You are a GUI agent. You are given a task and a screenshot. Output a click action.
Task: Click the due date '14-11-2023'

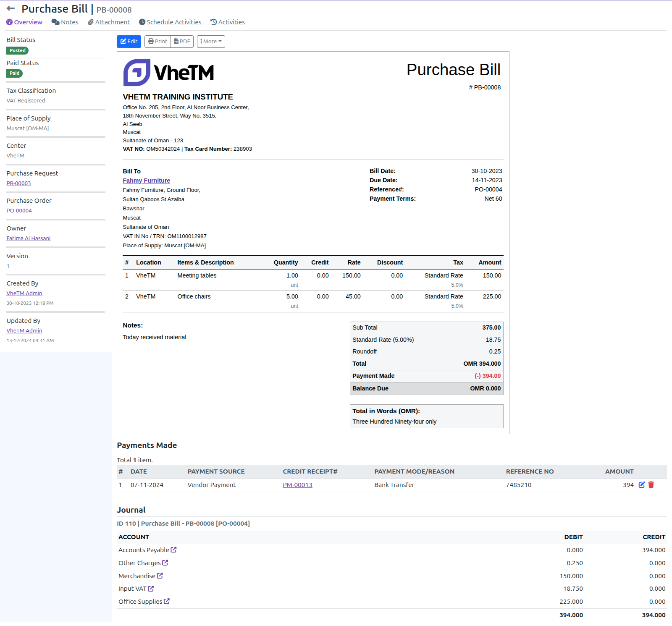click(x=487, y=180)
